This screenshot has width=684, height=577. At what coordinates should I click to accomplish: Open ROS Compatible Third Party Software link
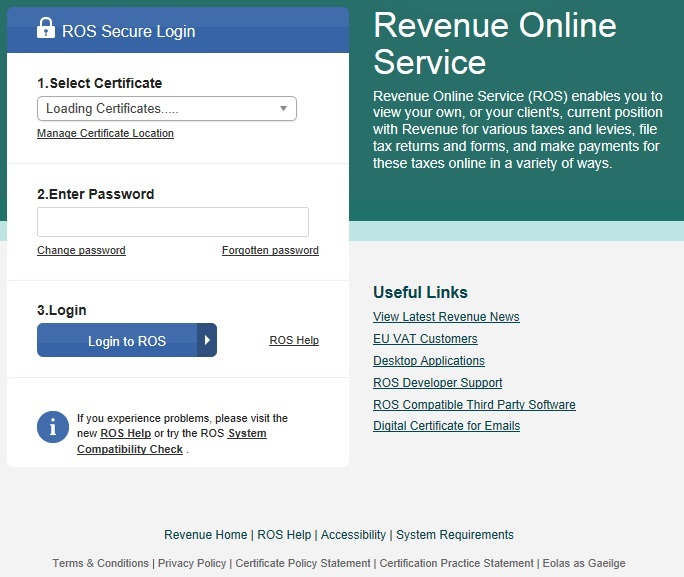coord(474,405)
